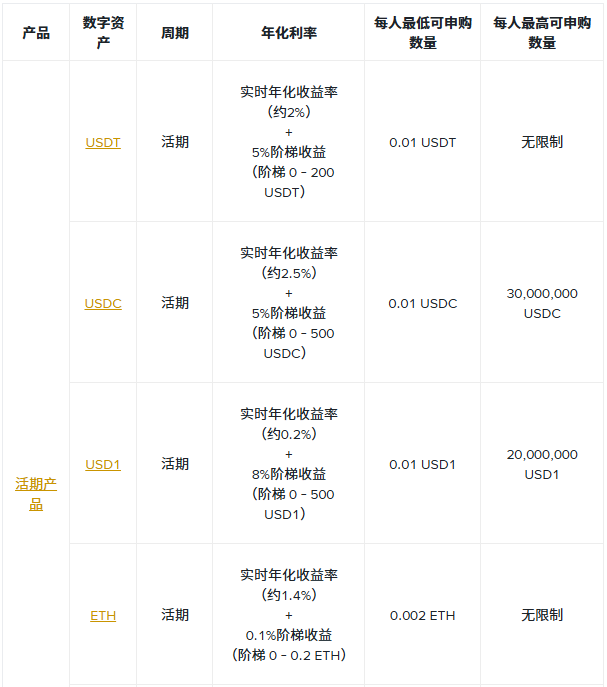The width and height of the screenshot is (607, 687).
Task: Click the 年化利率 column header
Action: coord(289,33)
